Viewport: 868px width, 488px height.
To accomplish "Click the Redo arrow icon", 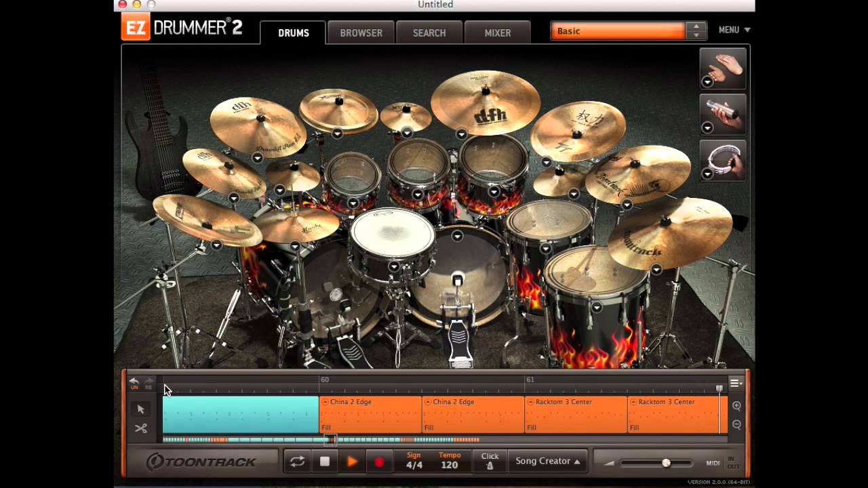I will tap(149, 383).
